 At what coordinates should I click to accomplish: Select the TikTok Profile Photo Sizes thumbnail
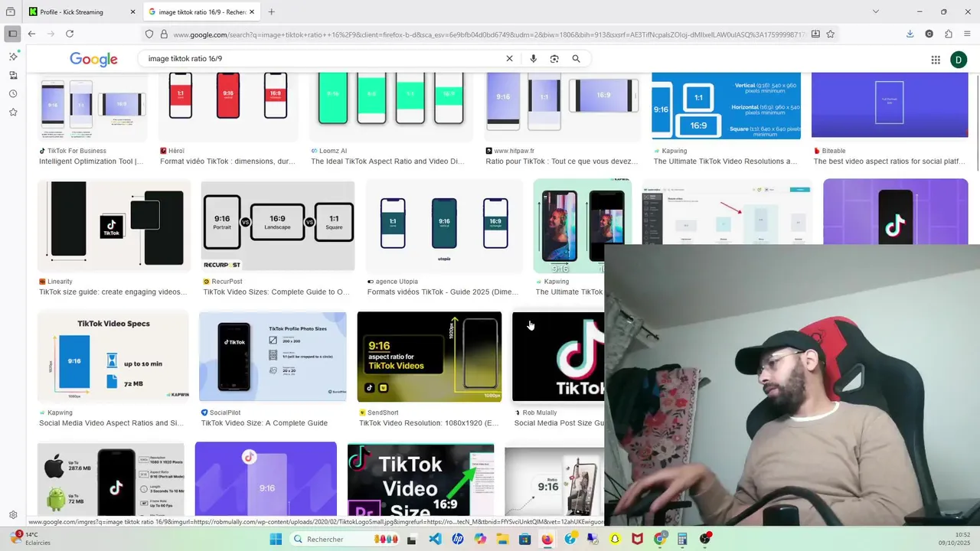(x=273, y=357)
